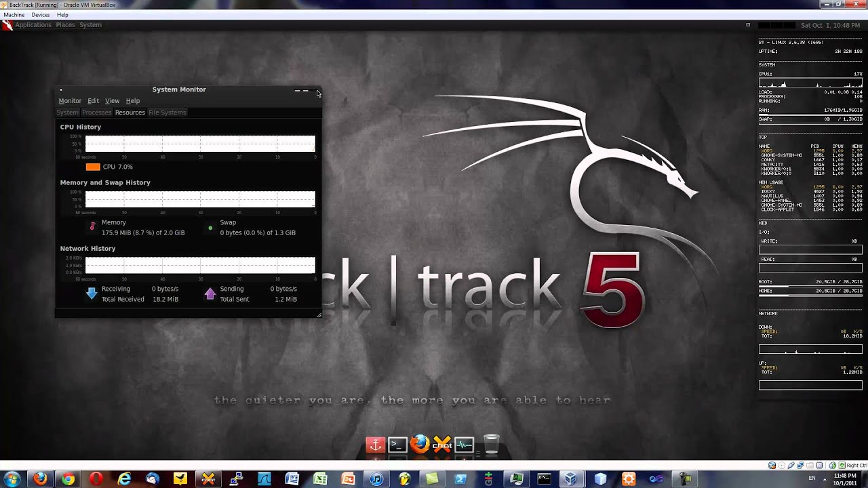Switch to the System tab
Screen dimensions: 868x488
click(67, 113)
